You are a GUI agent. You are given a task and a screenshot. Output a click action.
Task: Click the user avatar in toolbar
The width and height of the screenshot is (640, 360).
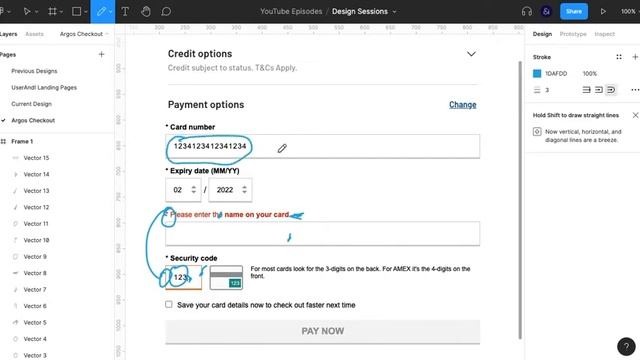[x=546, y=11]
